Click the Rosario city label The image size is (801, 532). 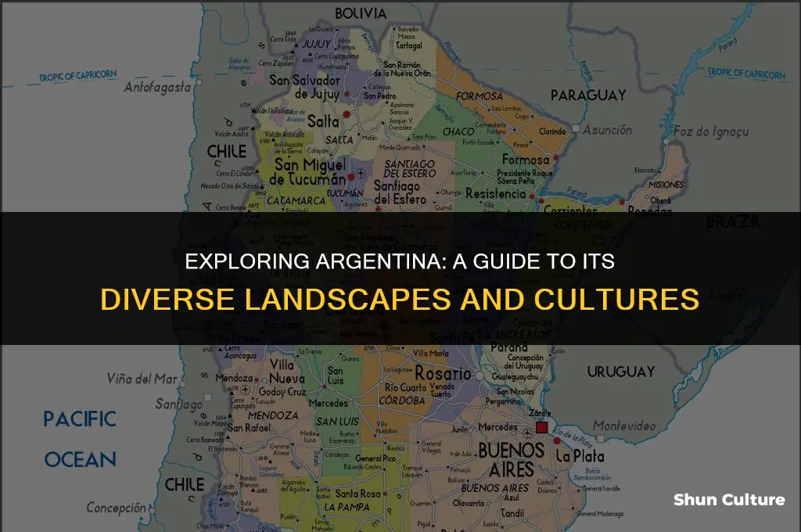pos(443,374)
